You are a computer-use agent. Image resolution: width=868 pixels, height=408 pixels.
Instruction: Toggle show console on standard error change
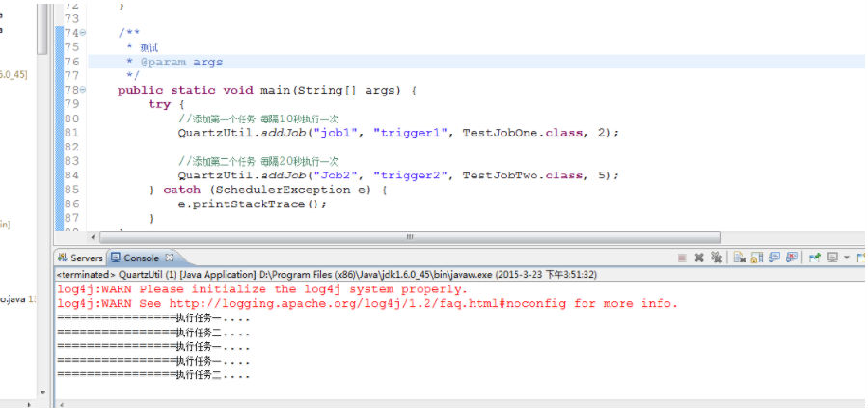pos(792,257)
